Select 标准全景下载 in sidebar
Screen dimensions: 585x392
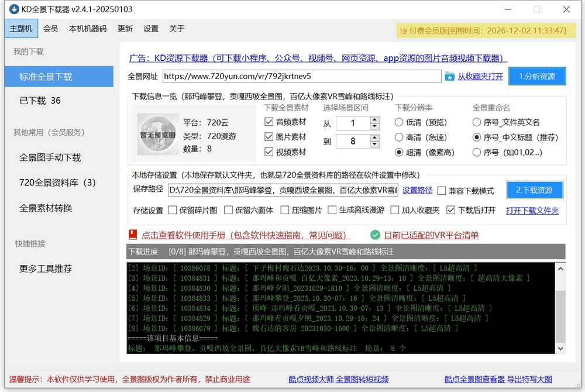59,77
